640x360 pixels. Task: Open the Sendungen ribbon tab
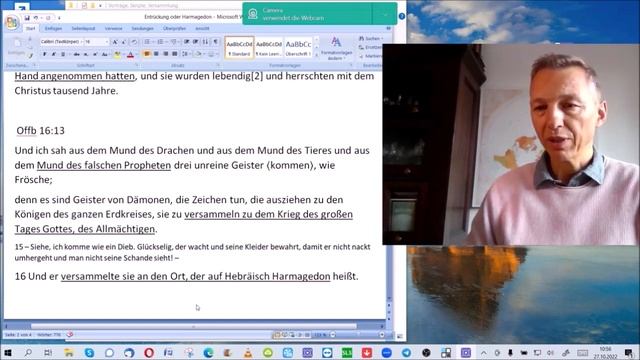point(142,29)
